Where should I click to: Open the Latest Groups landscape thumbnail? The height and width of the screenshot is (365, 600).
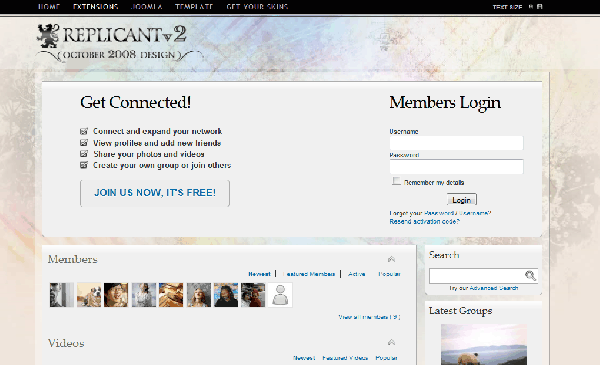tap(484, 344)
